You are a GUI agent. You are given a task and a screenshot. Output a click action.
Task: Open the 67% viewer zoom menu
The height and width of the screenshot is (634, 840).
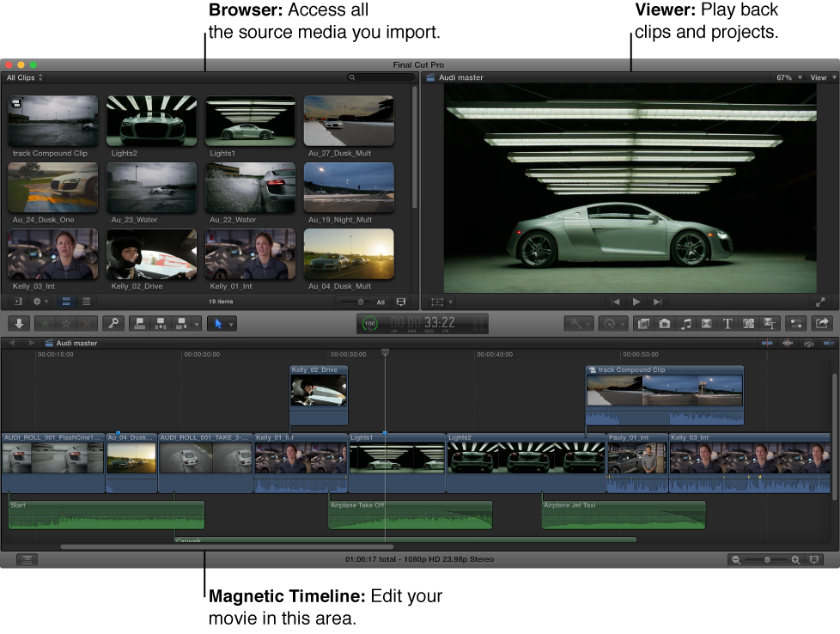(x=789, y=77)
